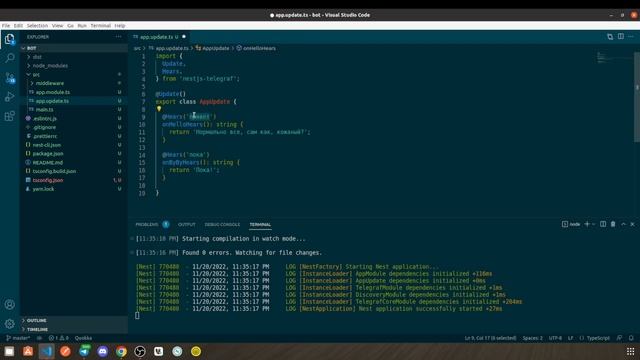Viewport: 640px width, 360px height.
Task: Close the terminal panel
Action: click(x=633, y=224)
